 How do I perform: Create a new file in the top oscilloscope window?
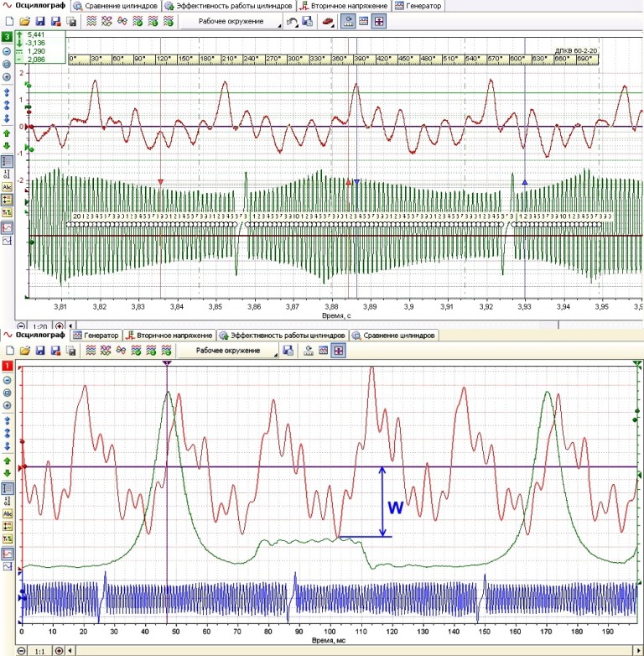(x=9, y=21)
